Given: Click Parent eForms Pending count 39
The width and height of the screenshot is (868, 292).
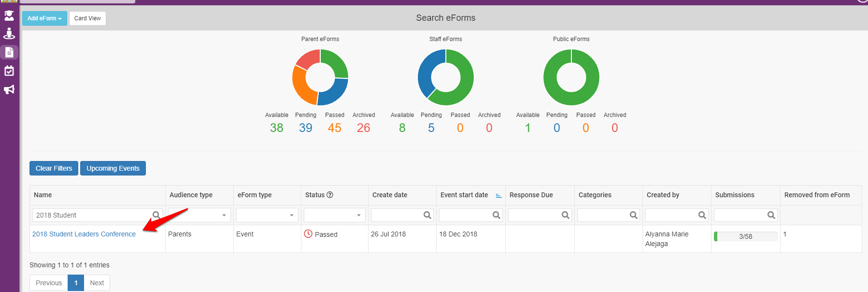Looking at the screenshot, I should pos(306,128).
